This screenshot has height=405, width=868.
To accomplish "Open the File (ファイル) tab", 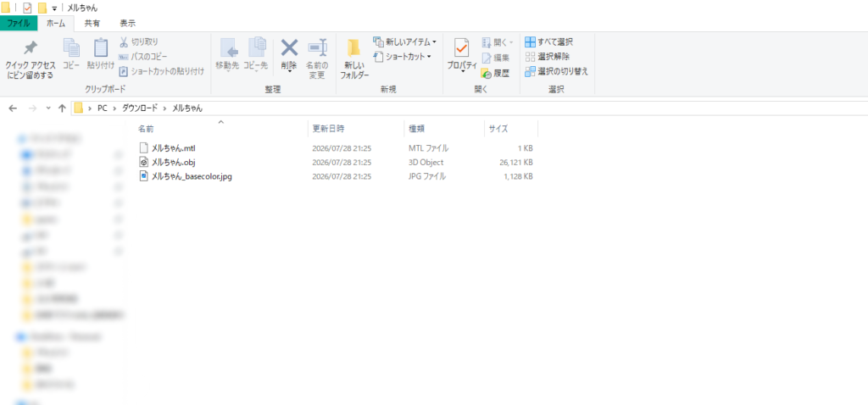I will pos(19,23).
